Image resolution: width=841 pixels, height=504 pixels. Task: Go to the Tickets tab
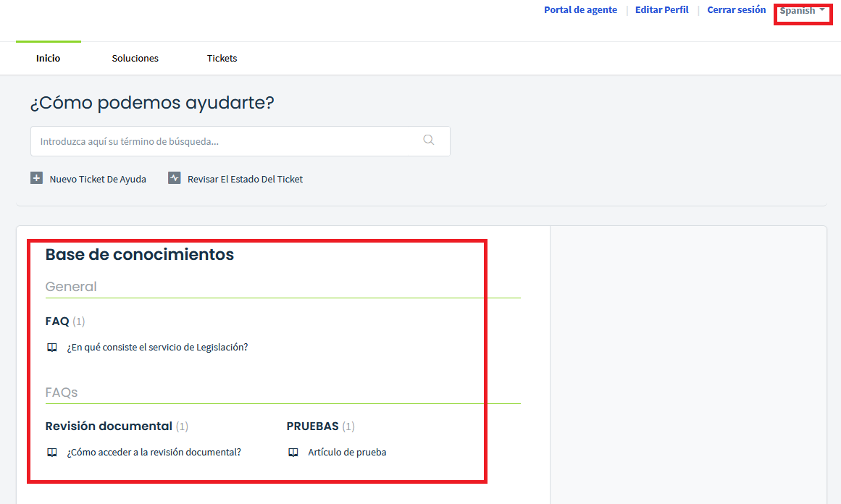222,58
